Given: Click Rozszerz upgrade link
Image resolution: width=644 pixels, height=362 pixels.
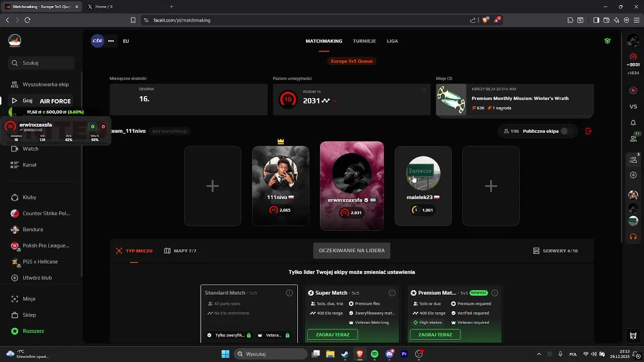Looking at the screenshot, I should pyautogui.click(x=41, y=331).
